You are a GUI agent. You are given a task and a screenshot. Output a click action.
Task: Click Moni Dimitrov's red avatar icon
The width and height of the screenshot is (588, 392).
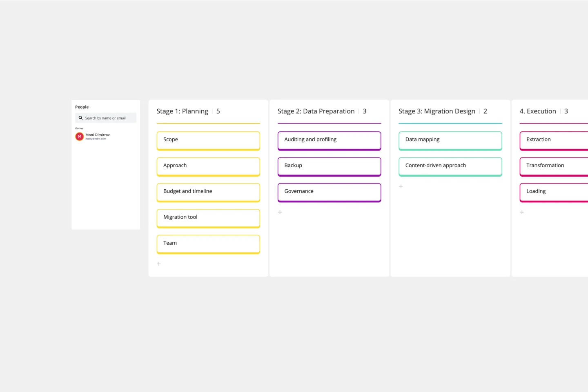pyautogui.click(x=80, y=137)
